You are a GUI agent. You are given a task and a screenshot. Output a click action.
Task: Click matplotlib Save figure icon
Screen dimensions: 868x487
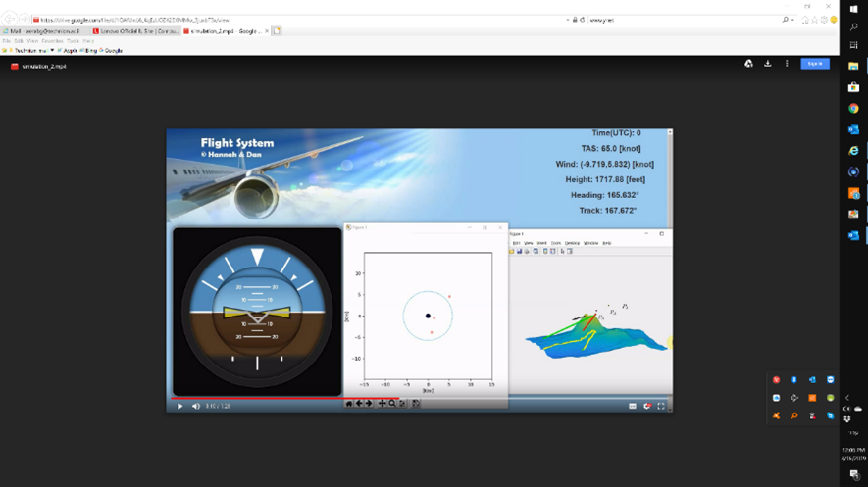click(416, 404)
